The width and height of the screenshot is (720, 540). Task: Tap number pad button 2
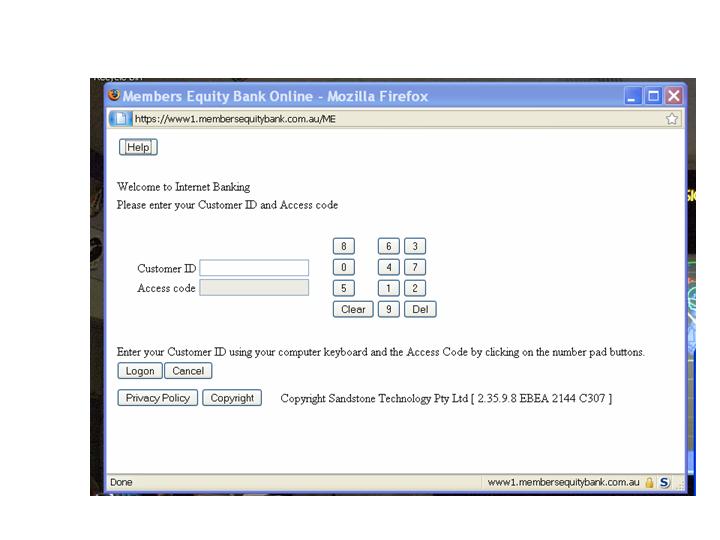tap(415, 288)
